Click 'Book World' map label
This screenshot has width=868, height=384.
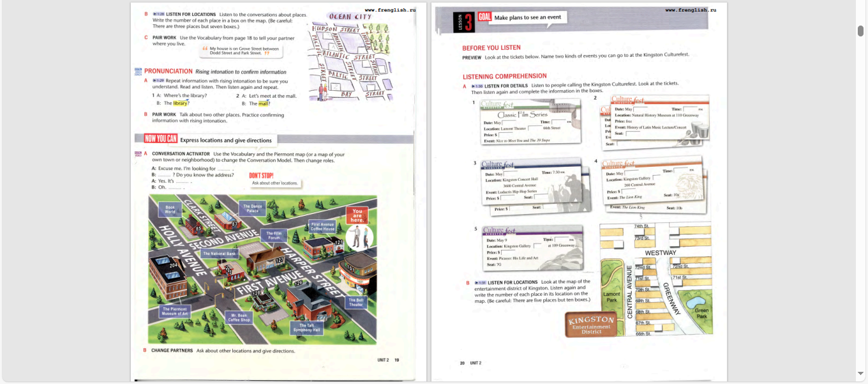pyautogui.click(x=170, y=210)
